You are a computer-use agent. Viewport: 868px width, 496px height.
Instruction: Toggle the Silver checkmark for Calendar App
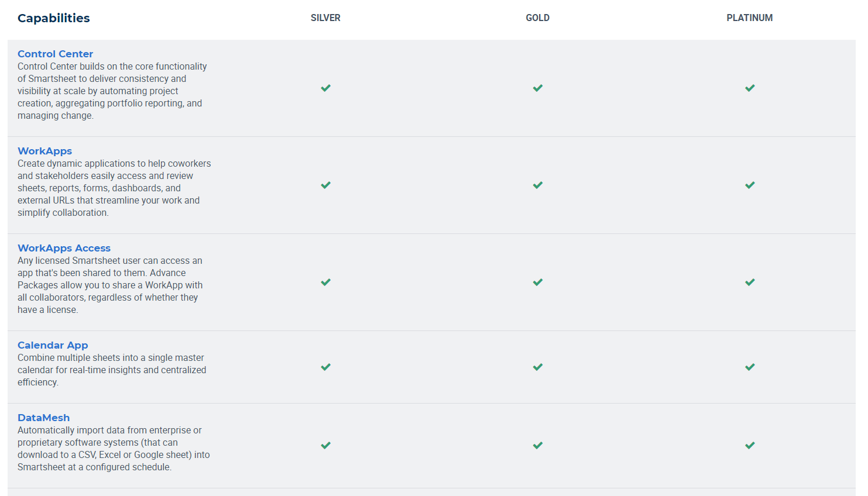(x=325, y=367)
